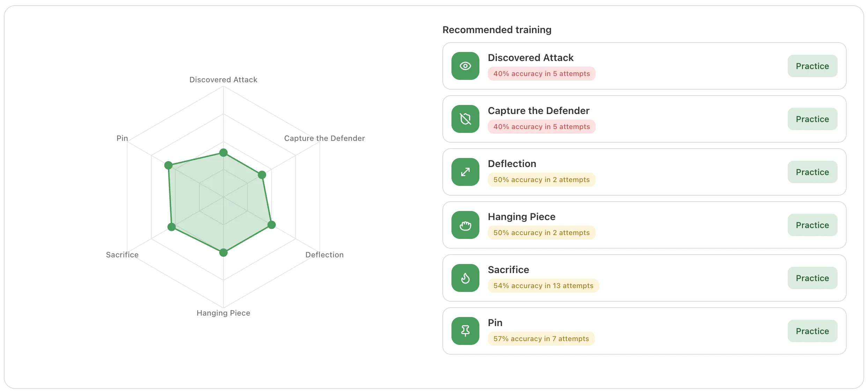This screenshot has width=868, height=392.
Task: Click Practice for Capture the Defender
Action: point(812,119)
